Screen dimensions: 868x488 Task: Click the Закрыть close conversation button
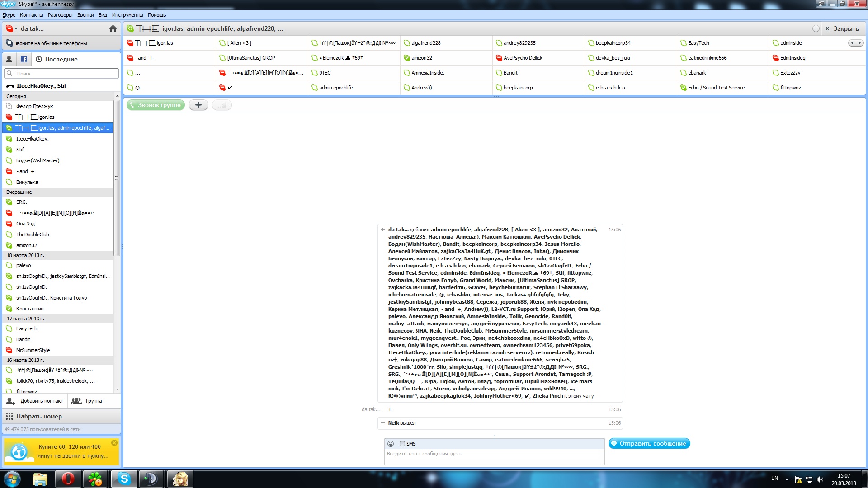(842, 28)
